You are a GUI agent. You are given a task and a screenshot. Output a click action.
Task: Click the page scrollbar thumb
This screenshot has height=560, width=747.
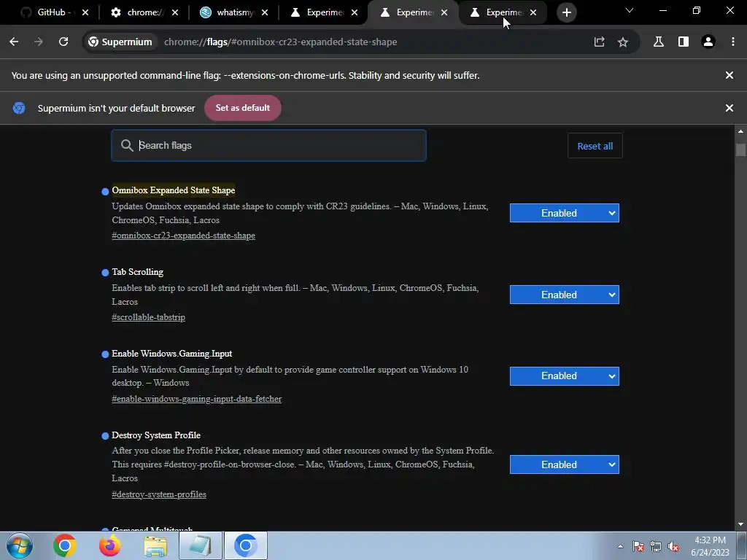tap(740, 149)
